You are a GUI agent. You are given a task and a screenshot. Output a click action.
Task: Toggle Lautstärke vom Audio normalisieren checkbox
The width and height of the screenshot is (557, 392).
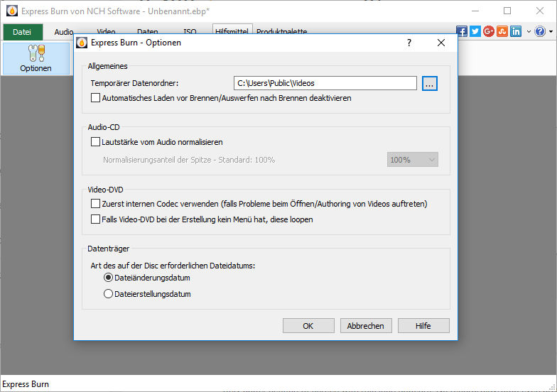(x=95, y=142)
